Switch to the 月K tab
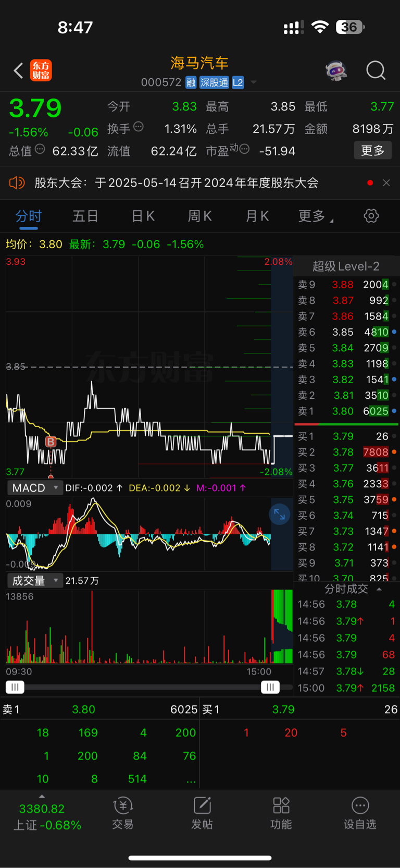Screen dimensions: 400x868 pos(257,216)
